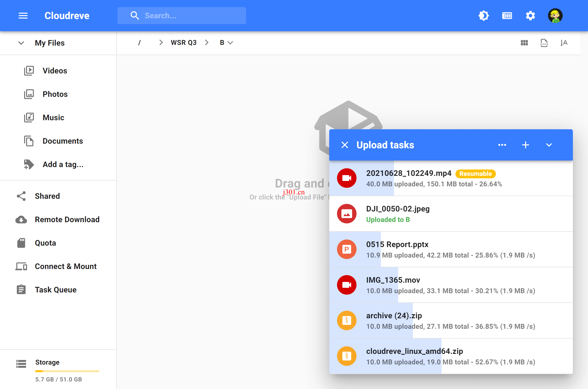This screenshot has width=588, height=389.
Task: Click the Remote Download sidebar icon
Action: [21, 219]
